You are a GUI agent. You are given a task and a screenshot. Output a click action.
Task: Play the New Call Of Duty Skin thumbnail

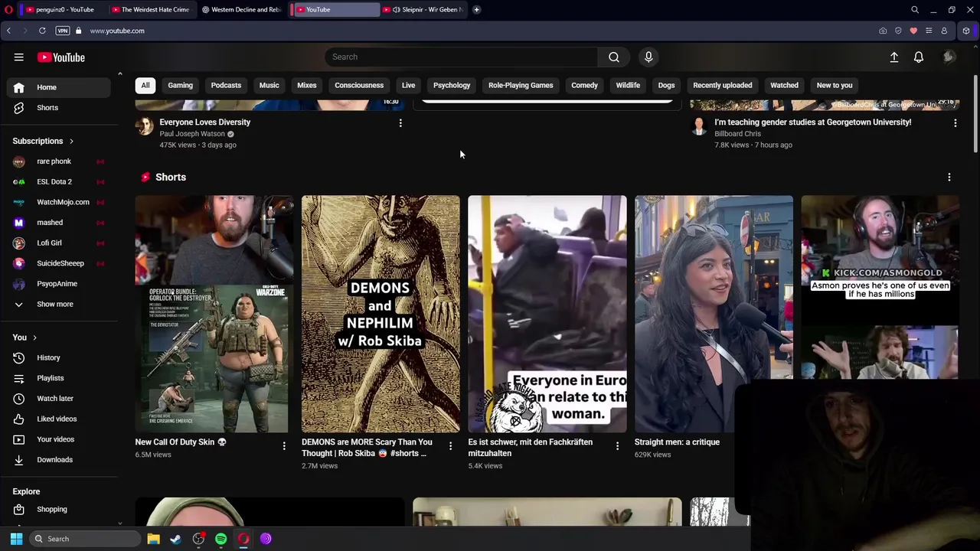(214, 314)
